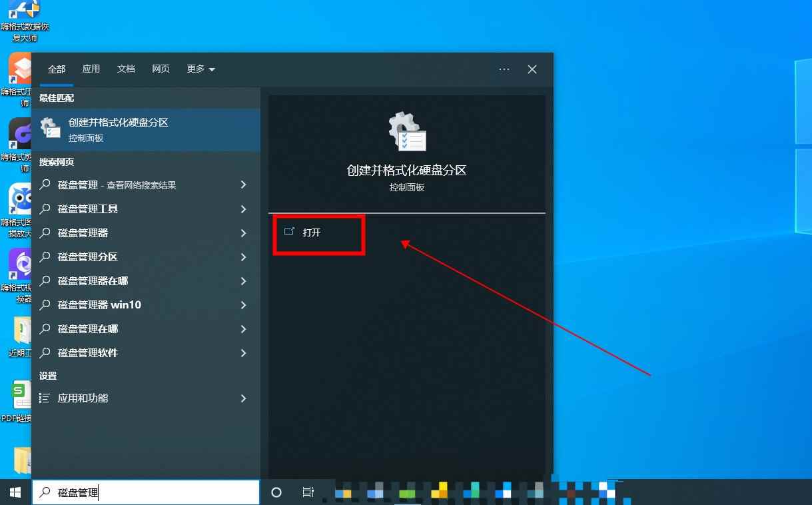Image resolution: width=812 pixels, height=505 pixels.
Task: Expand the 磁盘管理器 win10 suggestion arrow
Action: [x=243, y=304]
